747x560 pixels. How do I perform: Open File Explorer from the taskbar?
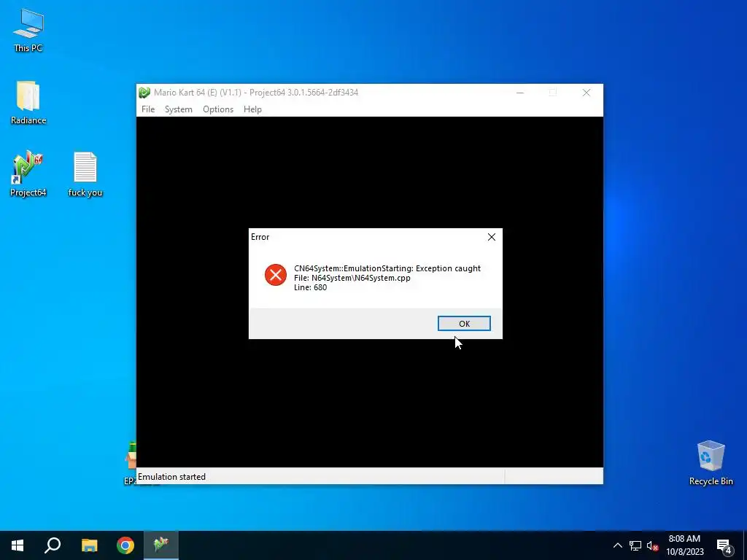pyautogui.click(x=89, y=545)
